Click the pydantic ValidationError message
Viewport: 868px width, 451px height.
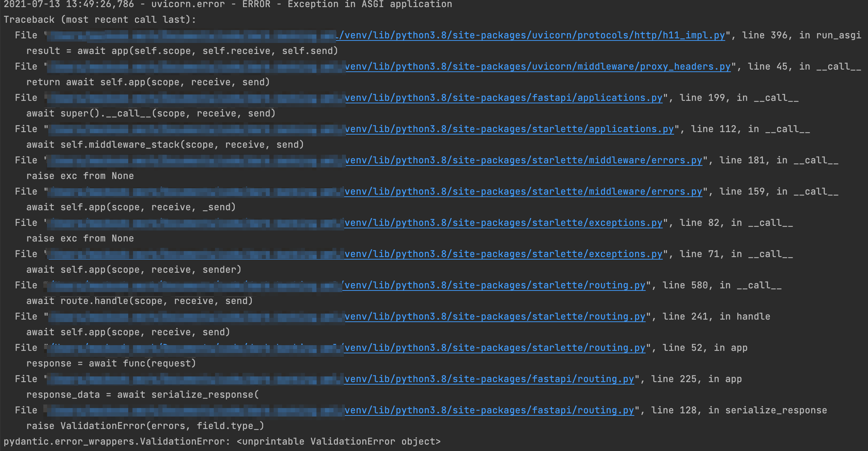[x=224, y=441]
